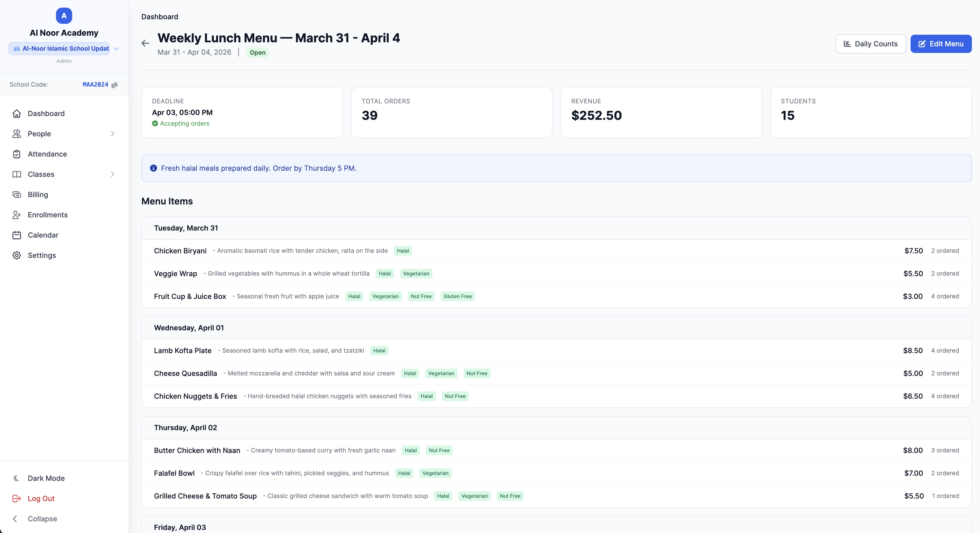The image size is (980, 533).
Task: Open Settings via the gear icon
Action: [17, 255]
